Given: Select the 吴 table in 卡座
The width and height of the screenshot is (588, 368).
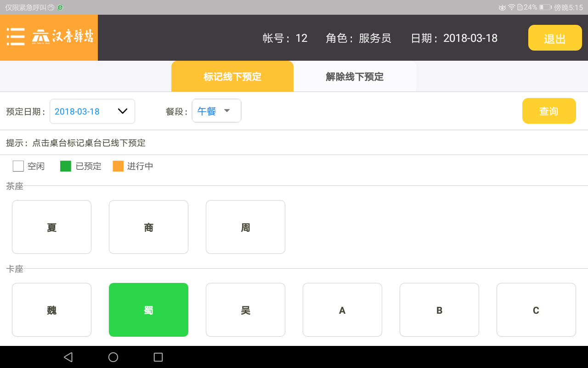Looking at the screenshot, I should [245, 310].
